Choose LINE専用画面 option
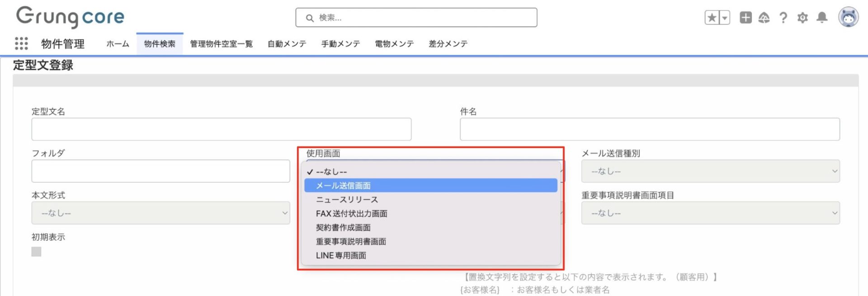This screenshot has height=296, width=868. 341,255
